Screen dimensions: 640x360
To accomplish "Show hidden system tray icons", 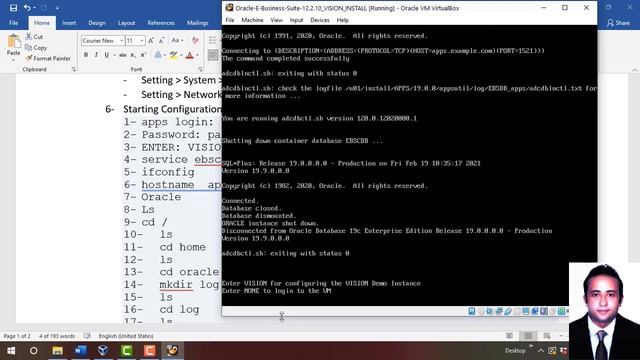I will [x=540, y=351].
